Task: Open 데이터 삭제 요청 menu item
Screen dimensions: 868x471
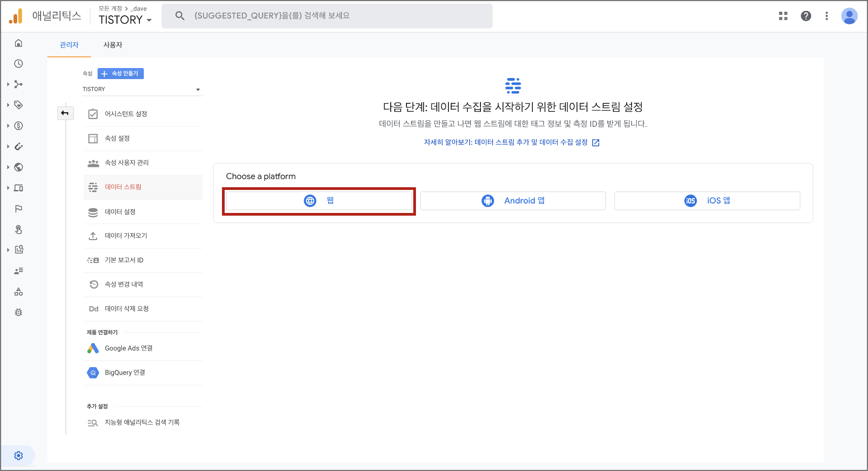Action: pyautogui.click(x=143, y=309)
